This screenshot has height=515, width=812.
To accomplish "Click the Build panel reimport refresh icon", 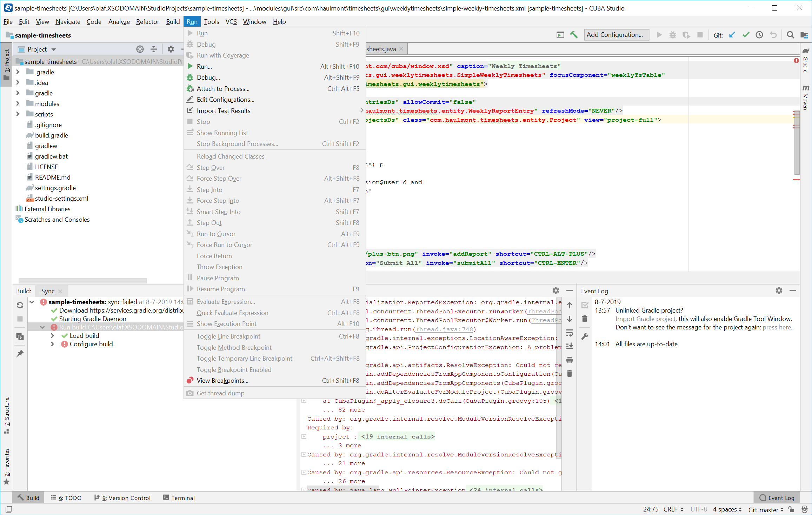I will (x=20, y=305).
